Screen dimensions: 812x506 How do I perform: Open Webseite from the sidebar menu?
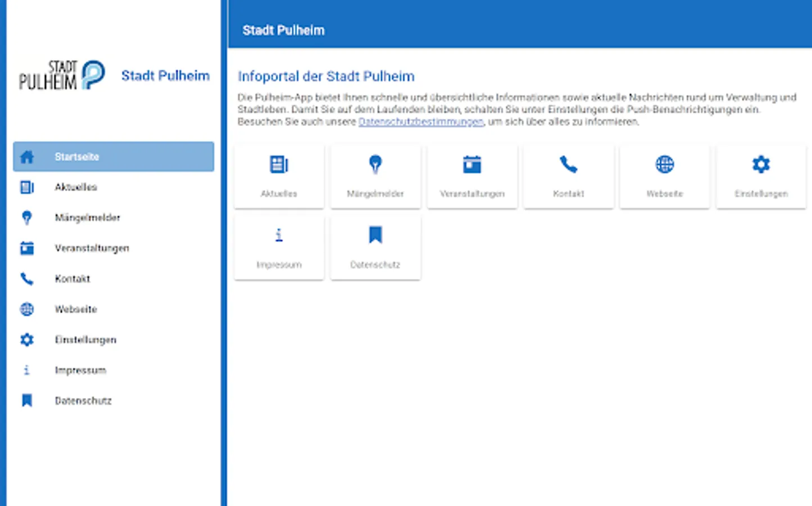pos(114,309)
